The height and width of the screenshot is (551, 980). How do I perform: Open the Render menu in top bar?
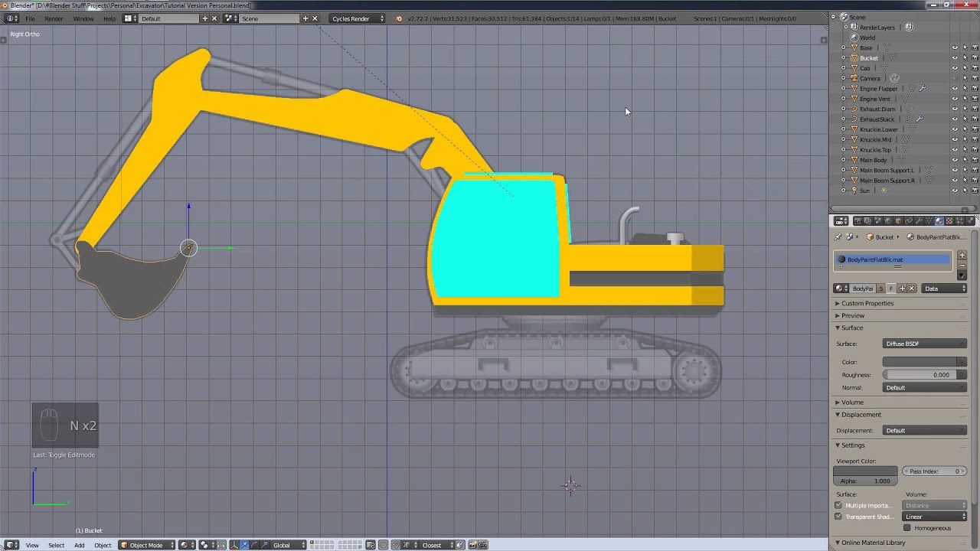point(54,18)
